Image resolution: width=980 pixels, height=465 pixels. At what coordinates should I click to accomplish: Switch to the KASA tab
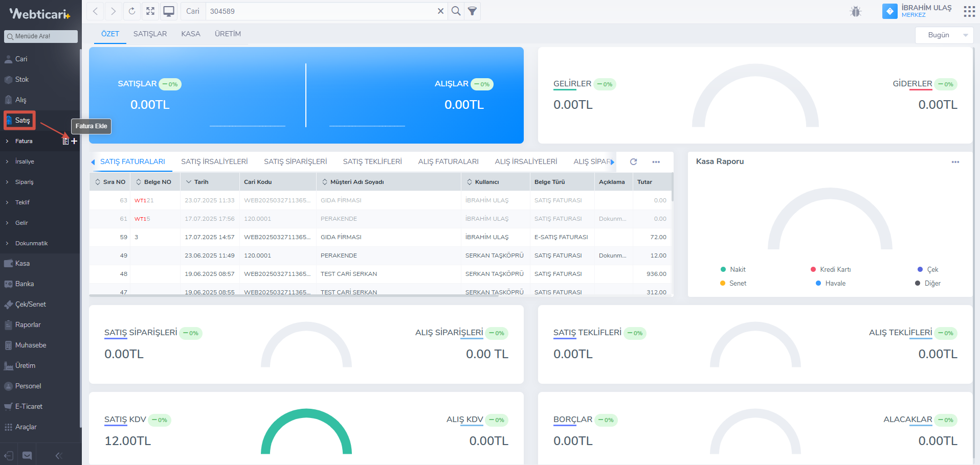point(190,34)
